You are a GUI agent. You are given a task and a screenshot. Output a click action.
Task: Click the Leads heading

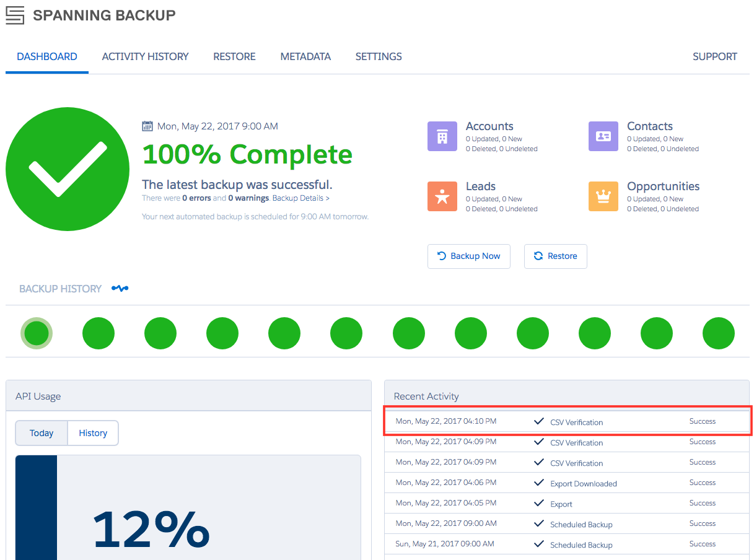[481, 186]
